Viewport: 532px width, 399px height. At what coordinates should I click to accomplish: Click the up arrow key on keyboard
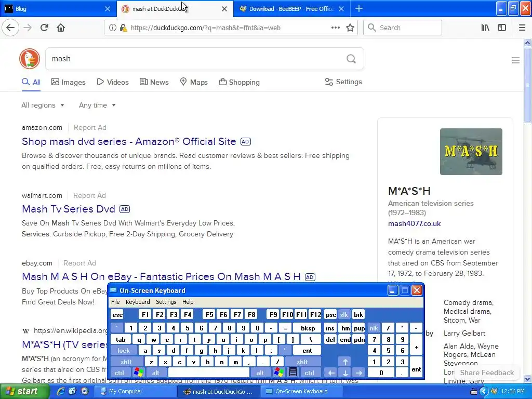345,362
